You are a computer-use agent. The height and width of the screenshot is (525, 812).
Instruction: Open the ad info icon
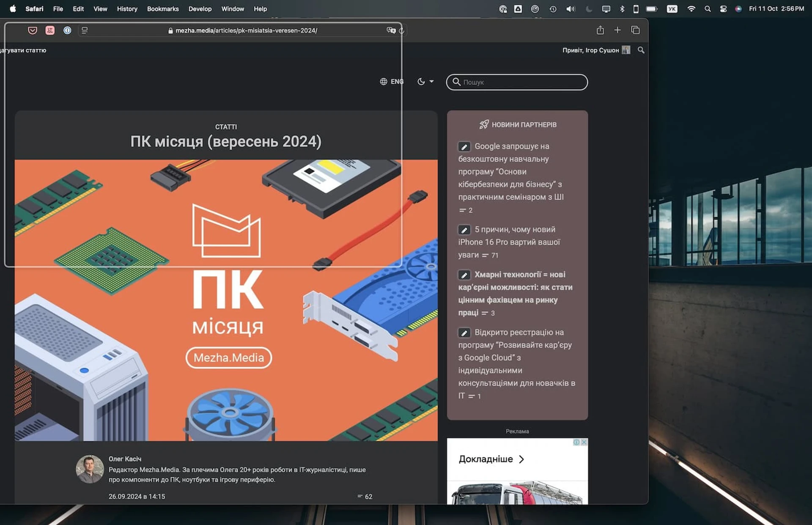(x=576, y=442)
